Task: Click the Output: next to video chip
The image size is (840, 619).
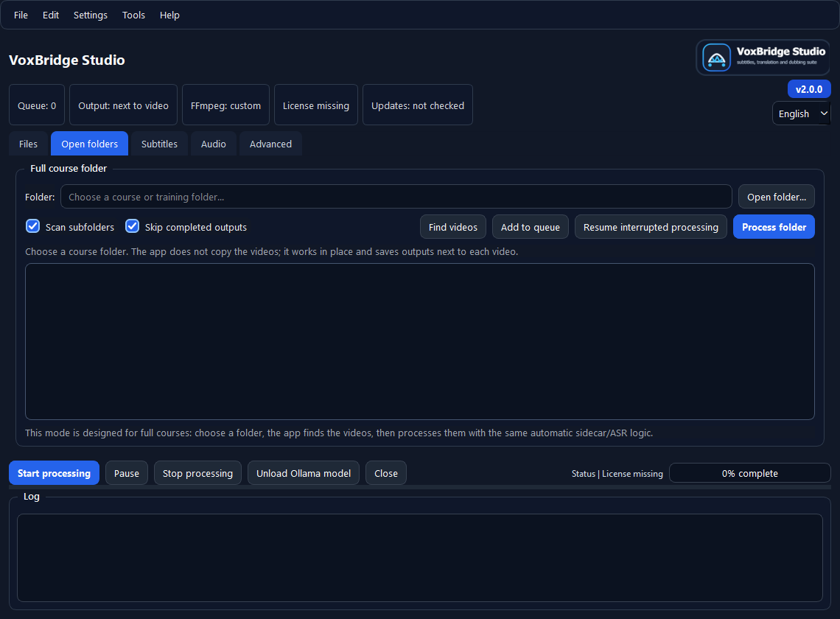Action: point(123,105)
